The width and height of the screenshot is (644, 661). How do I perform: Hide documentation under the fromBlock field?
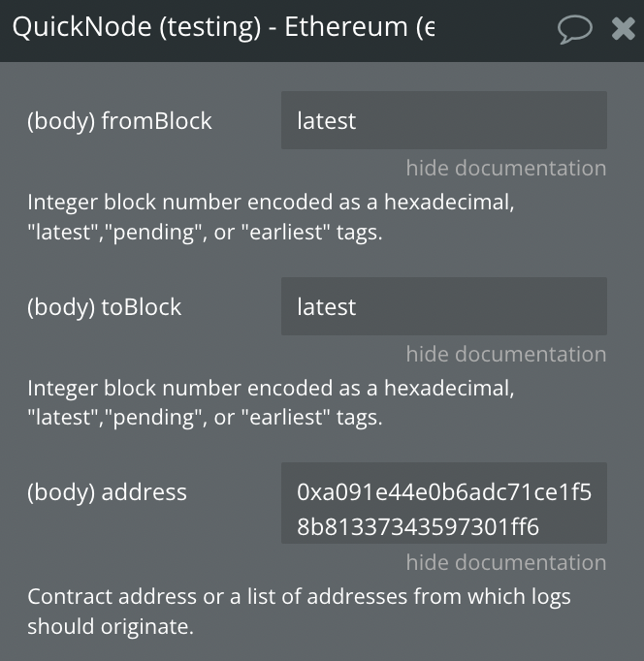[x=506, y=168]
